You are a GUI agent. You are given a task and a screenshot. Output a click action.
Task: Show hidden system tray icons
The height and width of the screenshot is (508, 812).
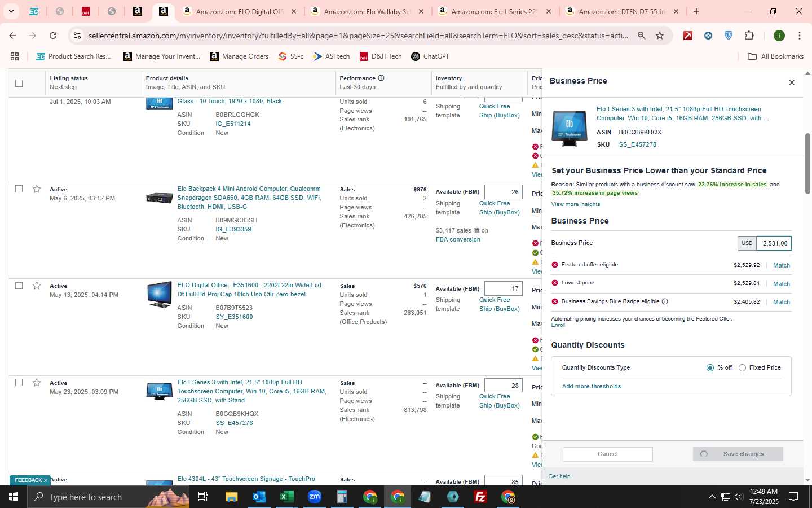(712, 497)
